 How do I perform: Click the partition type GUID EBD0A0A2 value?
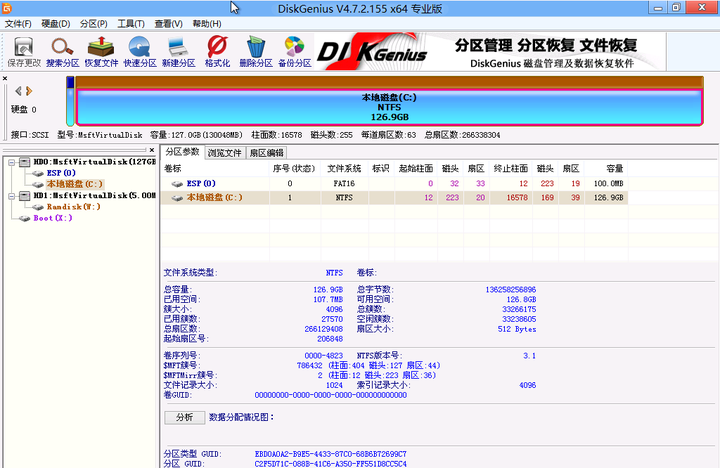(331, 454)
